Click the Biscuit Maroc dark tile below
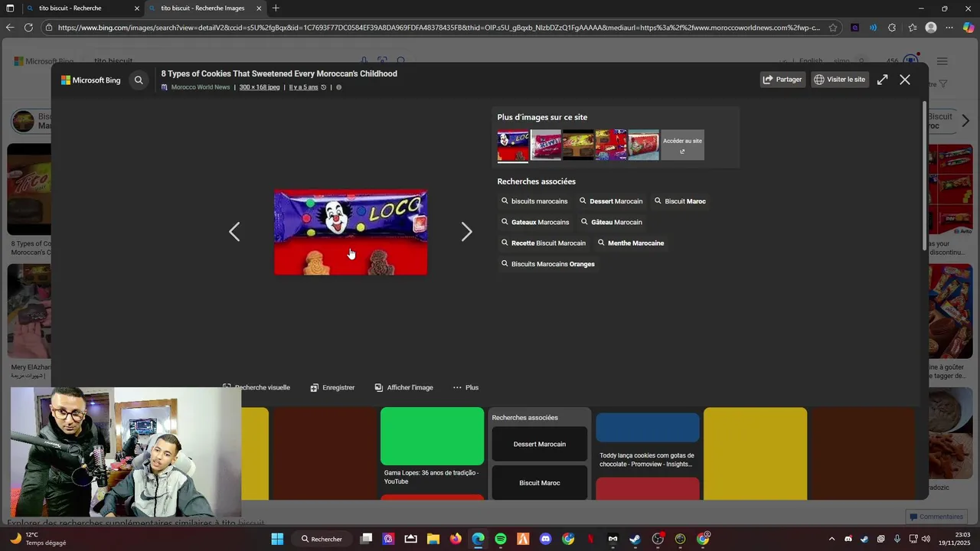 pos(540,483)
